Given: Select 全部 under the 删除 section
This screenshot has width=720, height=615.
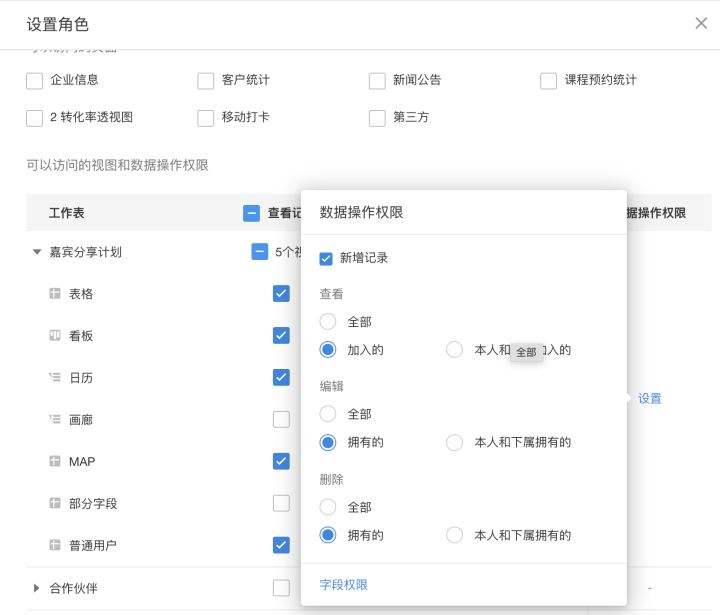Looking at the screenshot, I should 328,508.
